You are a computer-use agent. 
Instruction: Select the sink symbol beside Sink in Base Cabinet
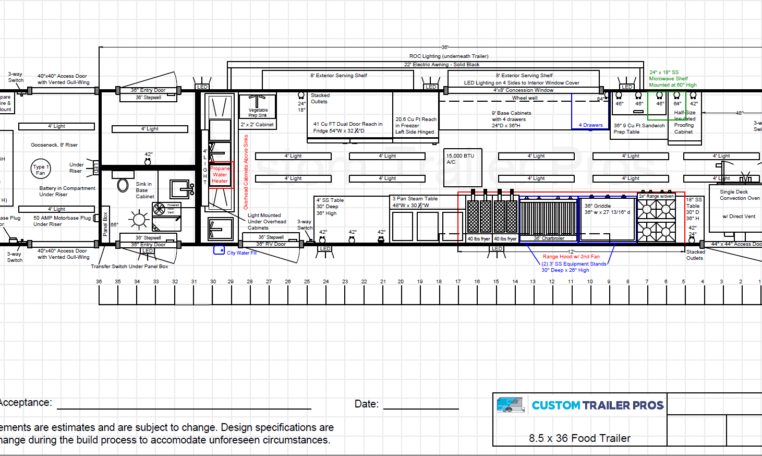click(x=181, y=189)
